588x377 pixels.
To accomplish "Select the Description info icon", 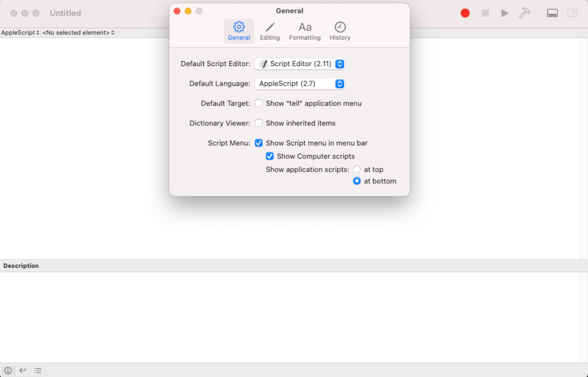I will click(x=9, y=370).
